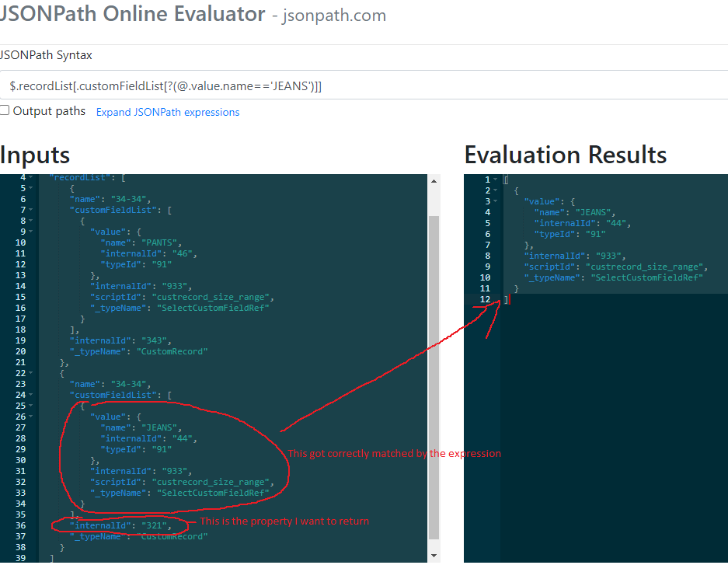Screen dimensions: 728x565
Task: Click "34-34" name value on line 23
Action: (129, 384)
